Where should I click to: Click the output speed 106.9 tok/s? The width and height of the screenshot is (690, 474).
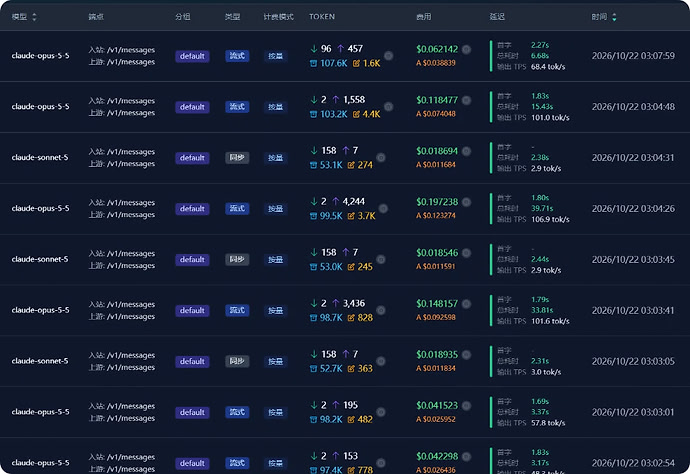550,219
